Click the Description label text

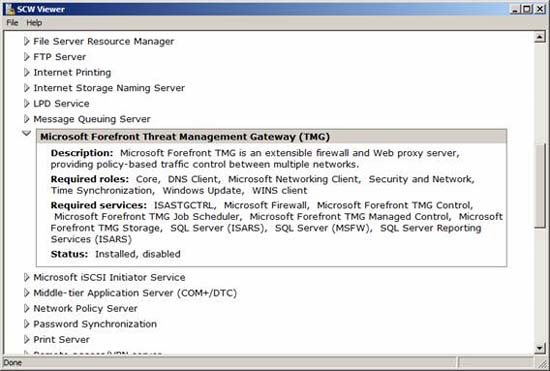point(82,153)
